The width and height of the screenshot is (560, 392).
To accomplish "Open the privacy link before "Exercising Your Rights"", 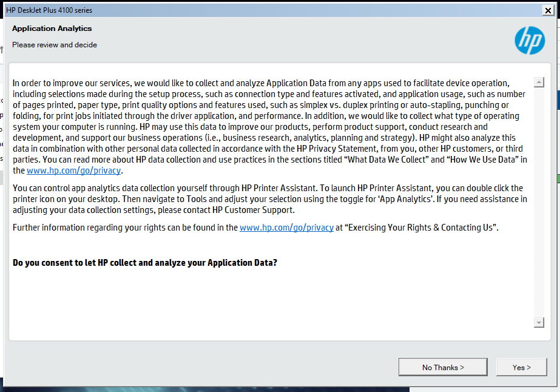I will tap(286, 228).
